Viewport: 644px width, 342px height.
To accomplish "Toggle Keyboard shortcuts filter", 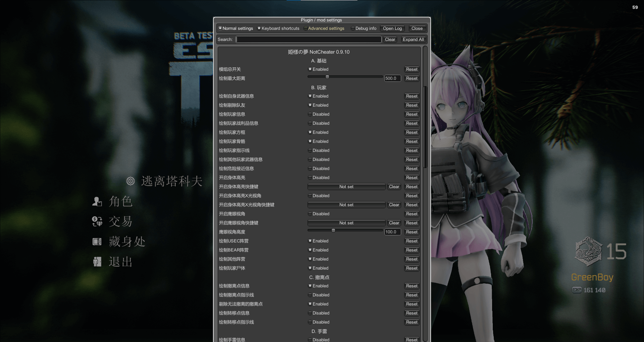I will pos(278,28).
